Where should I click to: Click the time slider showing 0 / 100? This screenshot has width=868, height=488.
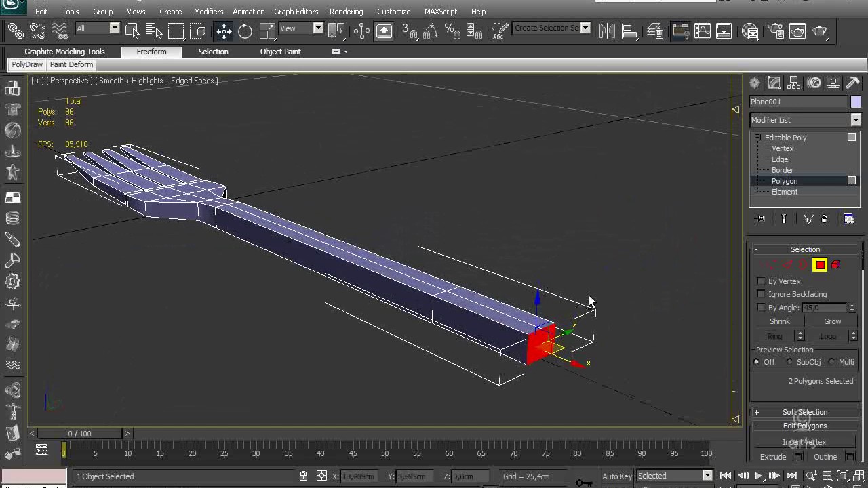tap(79, 434)
